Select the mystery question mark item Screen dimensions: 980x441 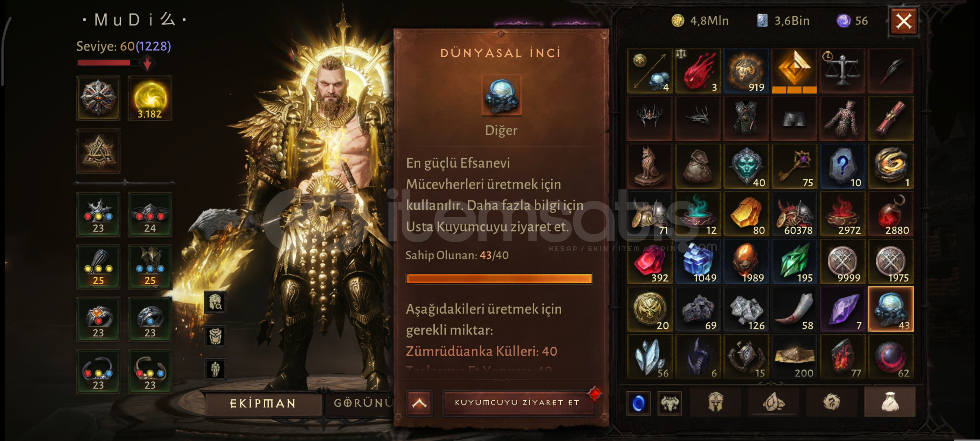click(x=842, y=166)
